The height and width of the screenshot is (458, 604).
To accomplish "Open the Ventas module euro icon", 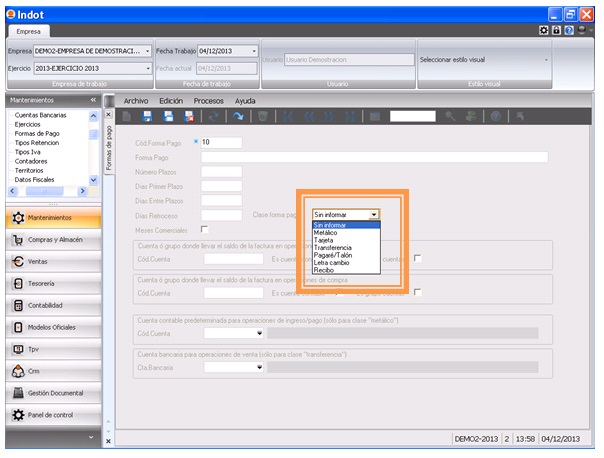I will pos(19,262).
